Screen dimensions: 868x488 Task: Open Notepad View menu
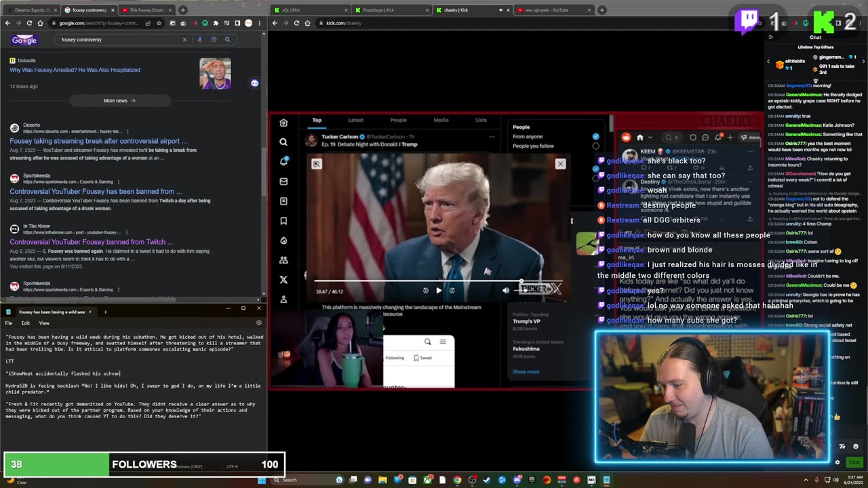pyautogui.click(x=44, y=323)
